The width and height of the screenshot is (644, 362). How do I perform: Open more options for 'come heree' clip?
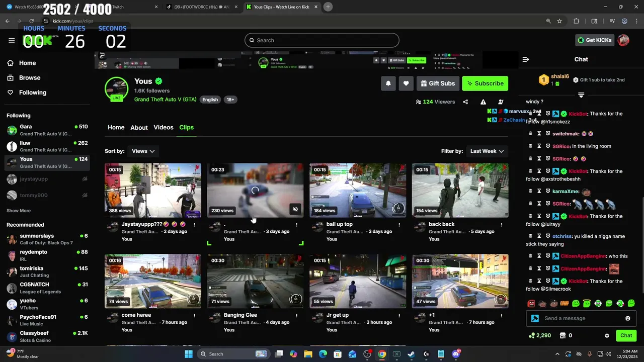pyautogui.click(x=194, y=316)
